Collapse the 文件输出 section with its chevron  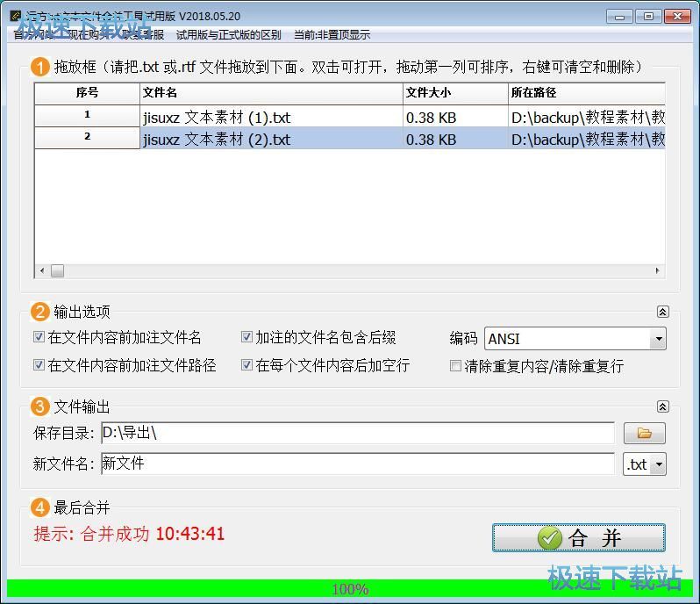[662, 406]
